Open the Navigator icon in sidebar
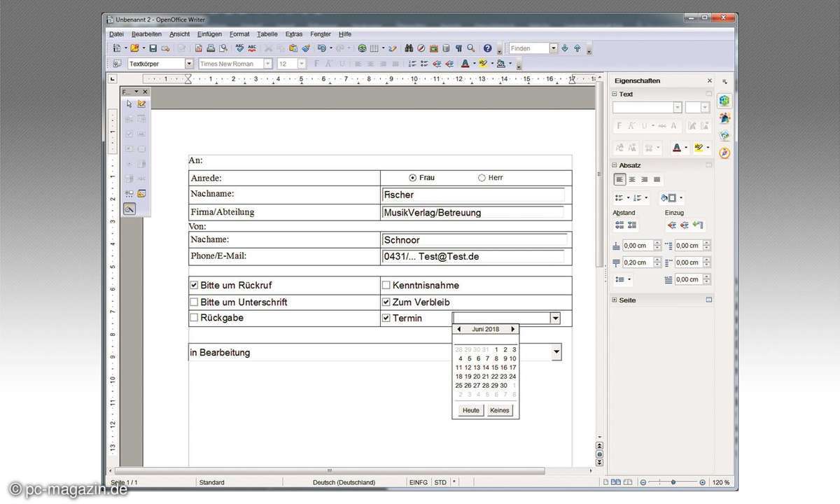 tap(724, 153)
